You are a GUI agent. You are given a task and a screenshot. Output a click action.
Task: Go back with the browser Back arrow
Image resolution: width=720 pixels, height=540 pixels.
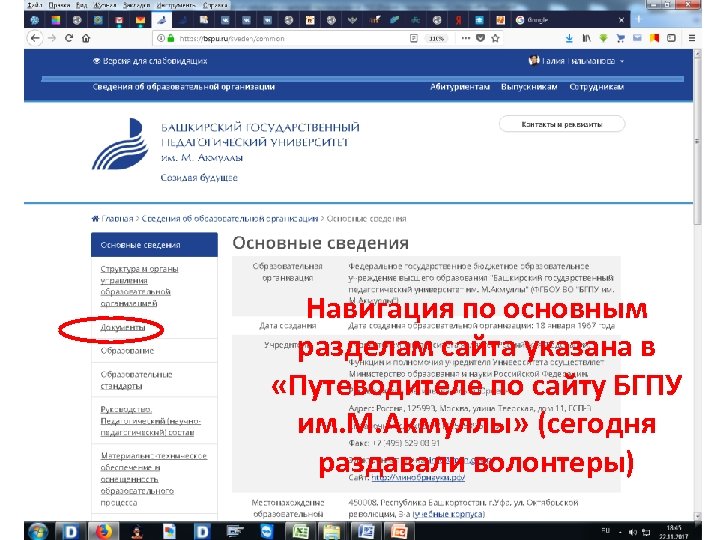coord(35,38)
